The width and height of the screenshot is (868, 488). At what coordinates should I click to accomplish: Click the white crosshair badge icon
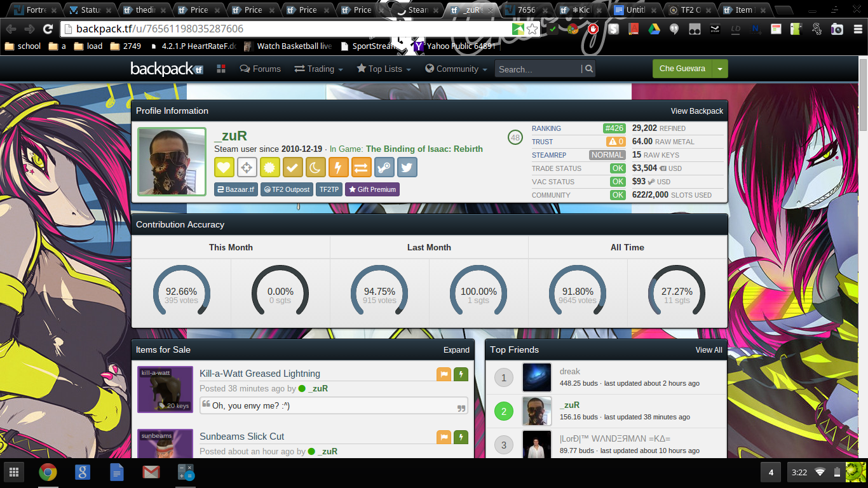pos(247,167)
